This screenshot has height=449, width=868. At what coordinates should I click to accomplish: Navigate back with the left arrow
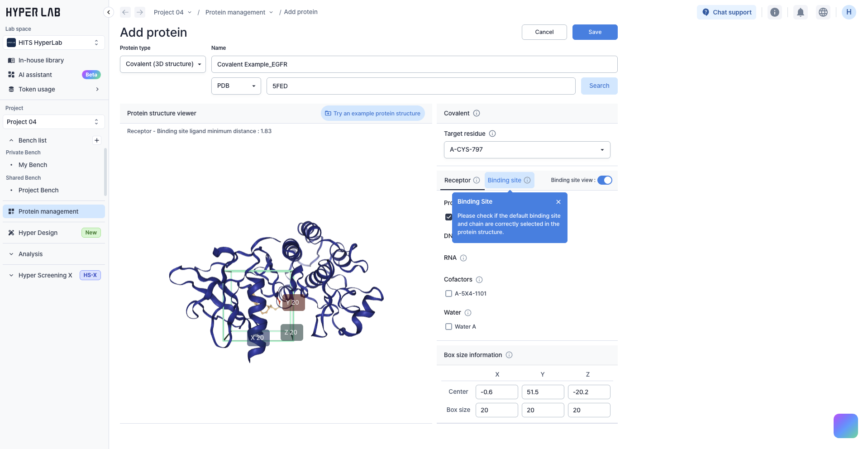coord(125,12)
